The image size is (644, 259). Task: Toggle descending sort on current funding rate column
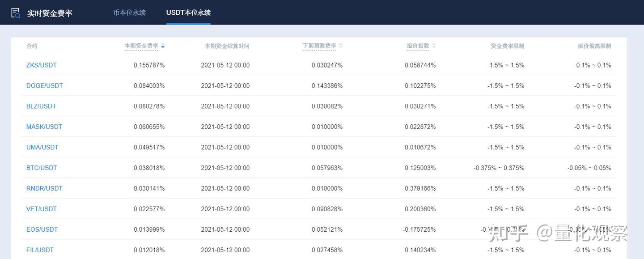click(x=163, y=46)
